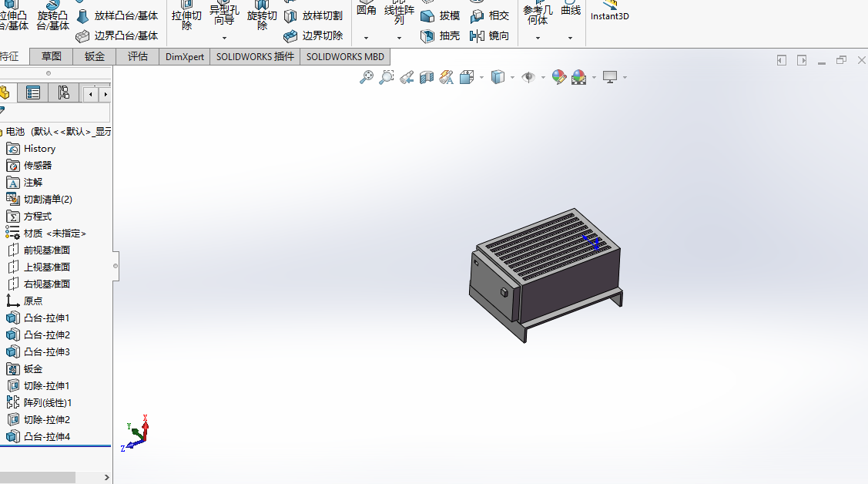
Task: Click the View Settings monitor icon
Action: (610, 77)
